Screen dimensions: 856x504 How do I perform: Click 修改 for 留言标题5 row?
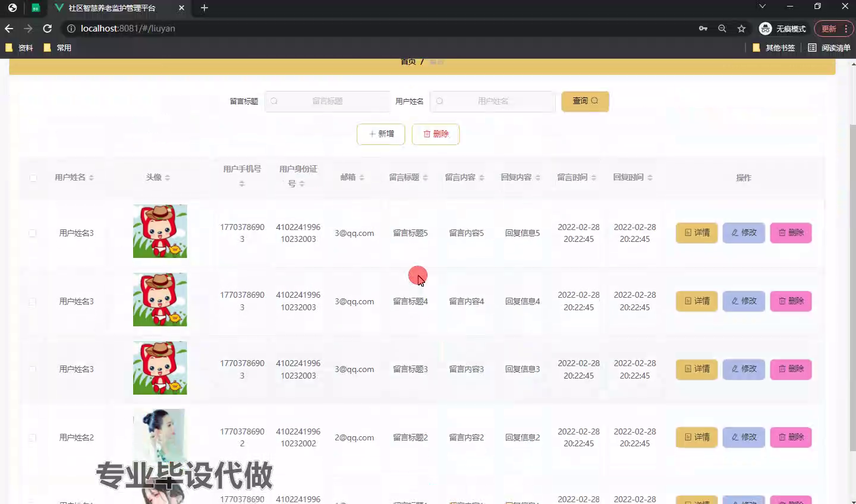click(744, 233)
